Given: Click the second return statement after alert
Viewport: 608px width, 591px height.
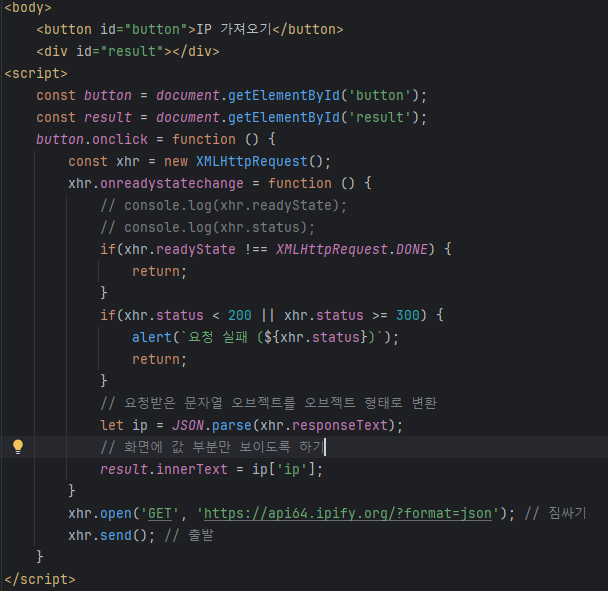Looking at the screenshot, I should tap(159, 359).
